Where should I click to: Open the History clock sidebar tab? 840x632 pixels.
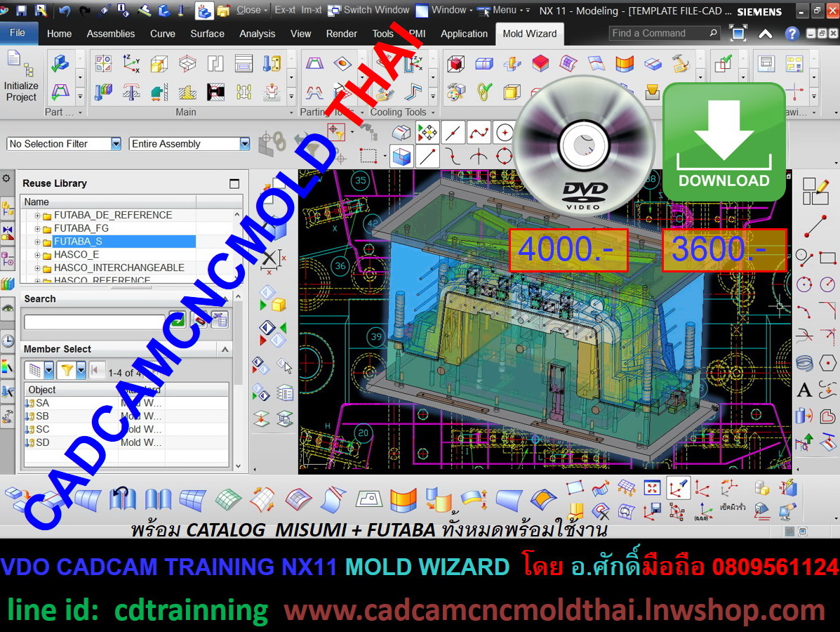8,341
